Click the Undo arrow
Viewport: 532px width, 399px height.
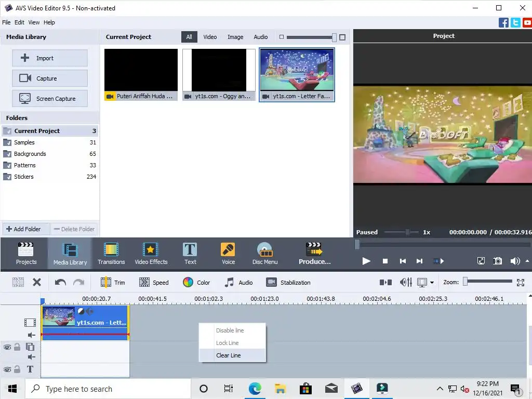(x=60, y=282)
